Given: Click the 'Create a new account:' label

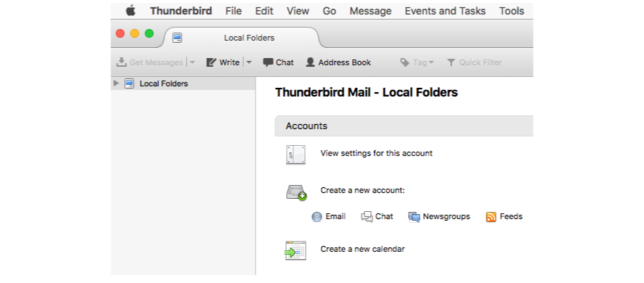Looking at the screenshot, I should click(x=363, y=191).
